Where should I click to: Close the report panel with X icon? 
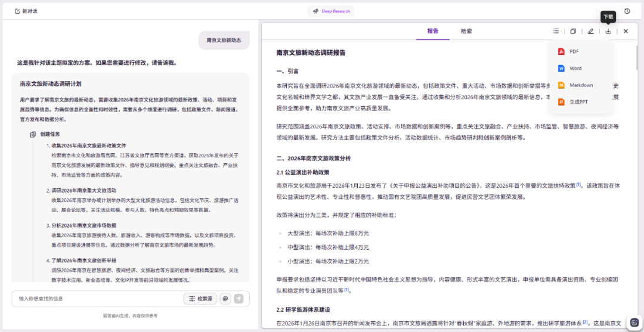626,32
